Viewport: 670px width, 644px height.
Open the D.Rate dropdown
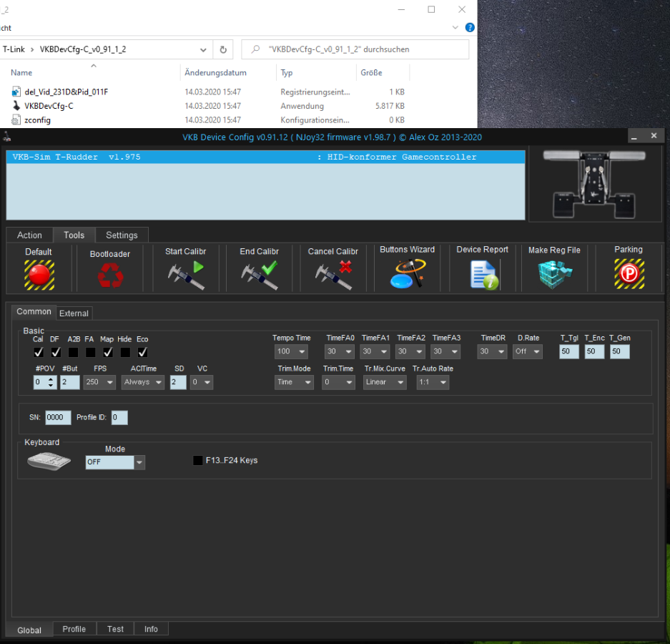coord(528,351)
